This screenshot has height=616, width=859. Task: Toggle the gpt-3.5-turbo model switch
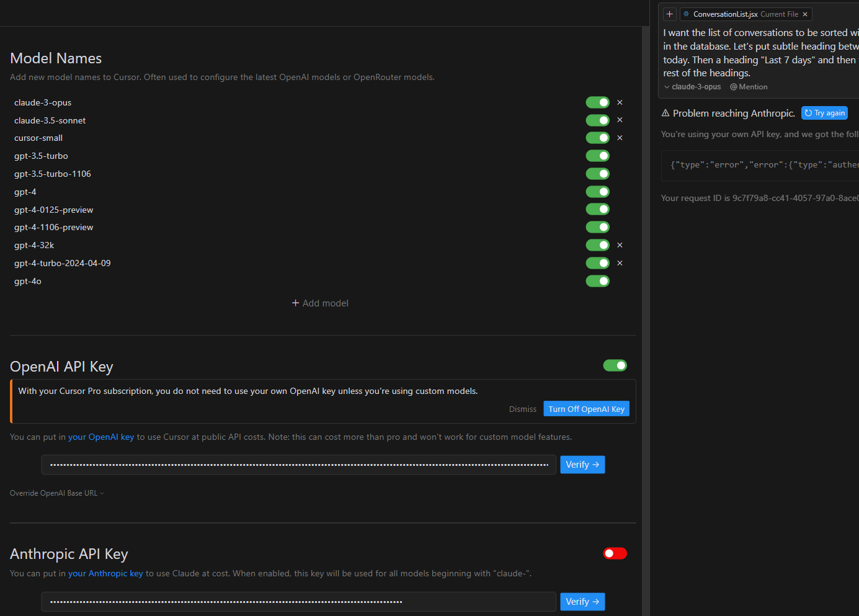598,156
